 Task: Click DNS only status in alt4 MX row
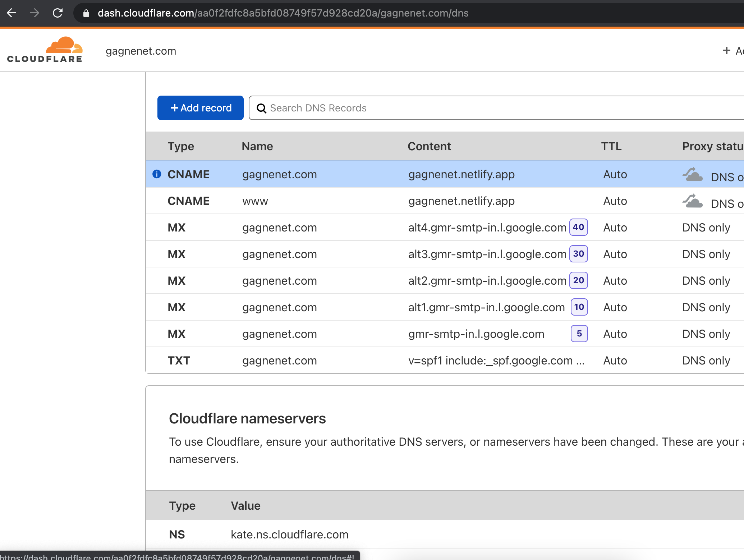click(706, 228)
